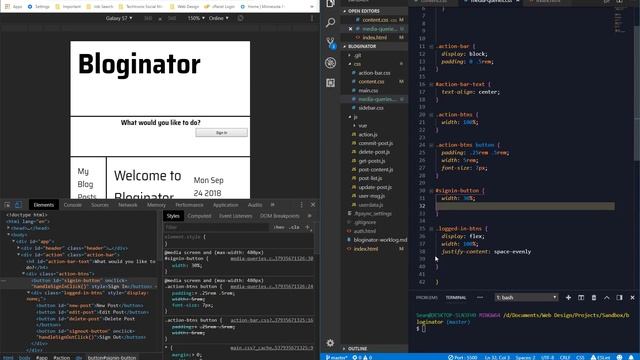Close the DevTools panel

point(313,205)
